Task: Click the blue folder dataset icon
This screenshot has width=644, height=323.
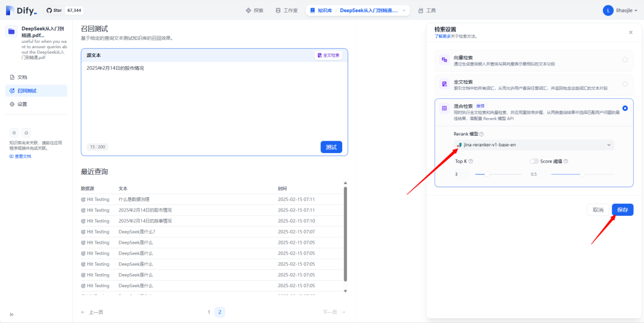Action: [11, 31]
